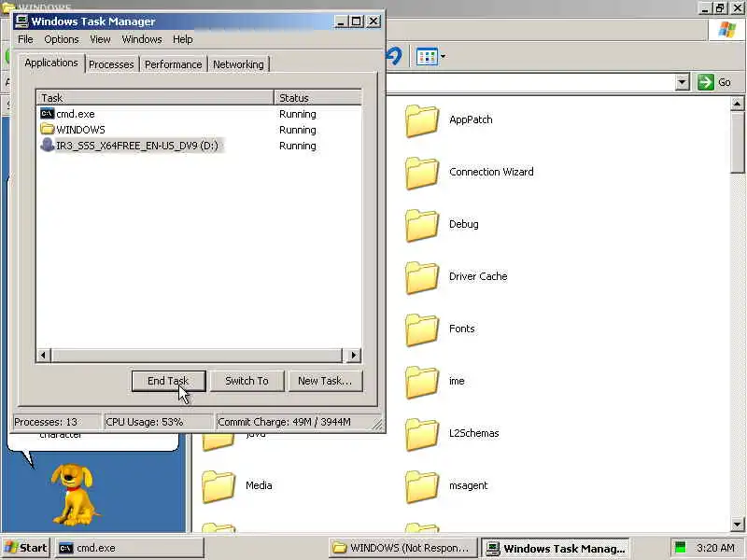Image resolution: width=747 pixels, height=560 pixels.
Task: Switch to the Performance tab
Action: tap(173, 64)
